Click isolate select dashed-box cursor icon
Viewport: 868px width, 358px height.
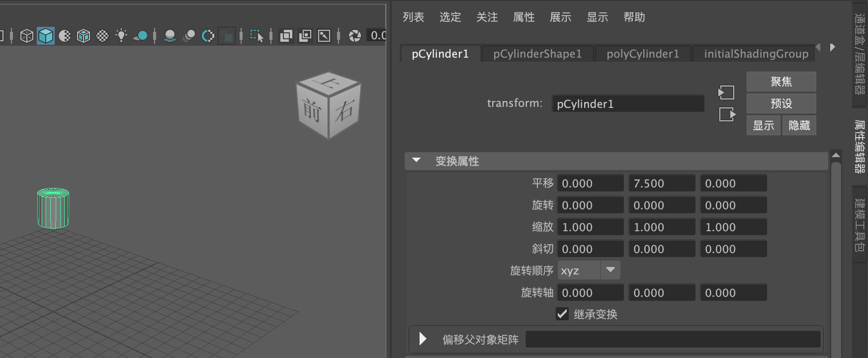pyautogui.click(x=257, y=36)
